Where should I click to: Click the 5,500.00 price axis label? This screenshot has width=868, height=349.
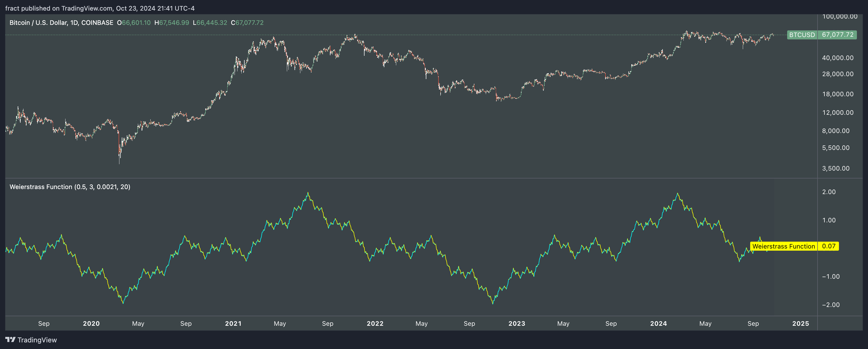(836, 148)
